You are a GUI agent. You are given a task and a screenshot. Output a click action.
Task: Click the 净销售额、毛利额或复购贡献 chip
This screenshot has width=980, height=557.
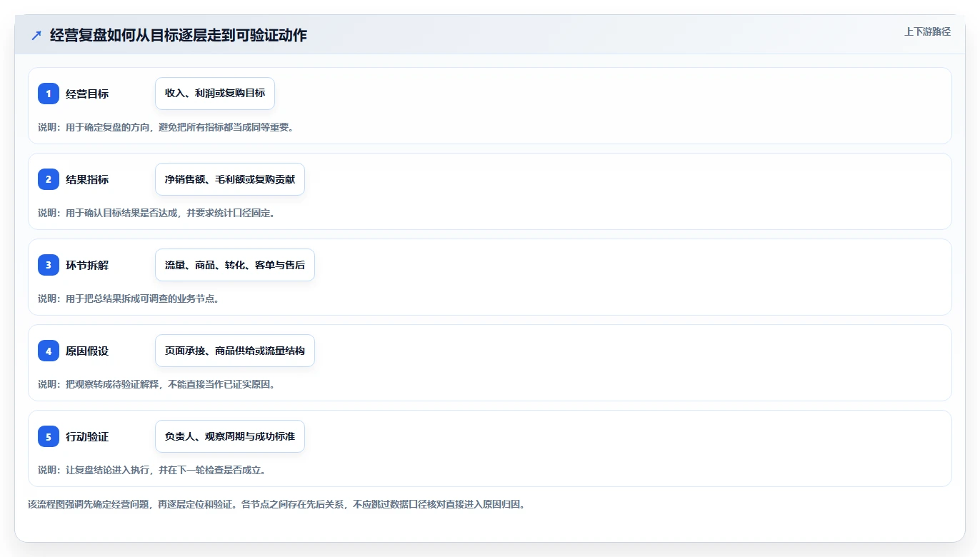[x=230, y=179]
